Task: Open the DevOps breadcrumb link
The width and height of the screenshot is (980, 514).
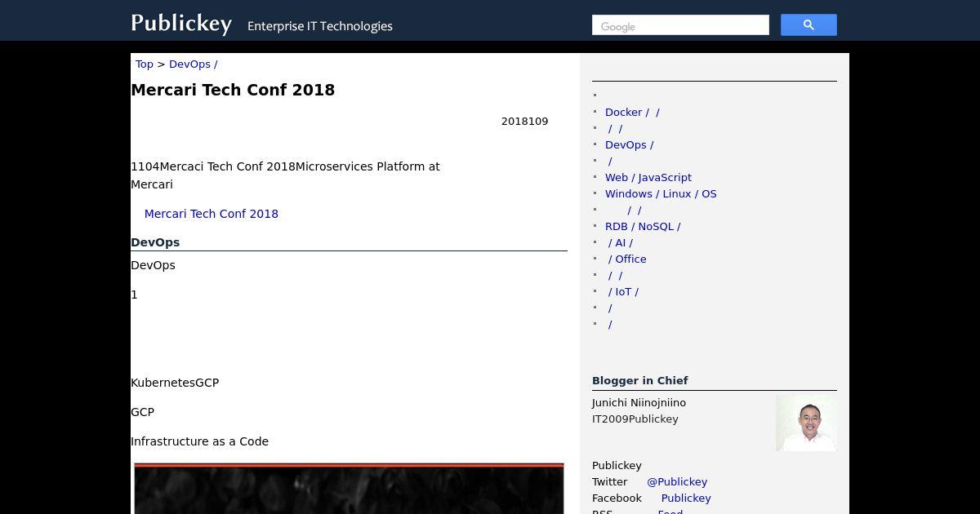Action: [193, 64]
